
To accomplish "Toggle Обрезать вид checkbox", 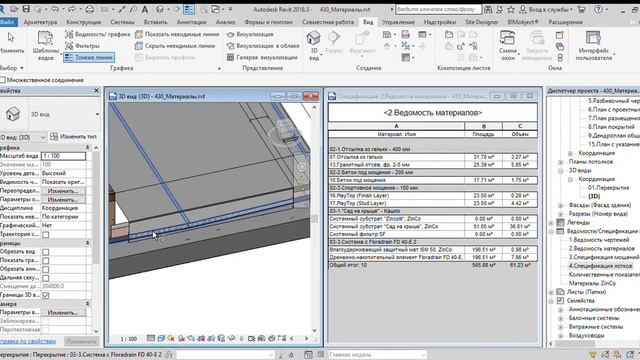I will pyautogui.click(x=46, y=252).
